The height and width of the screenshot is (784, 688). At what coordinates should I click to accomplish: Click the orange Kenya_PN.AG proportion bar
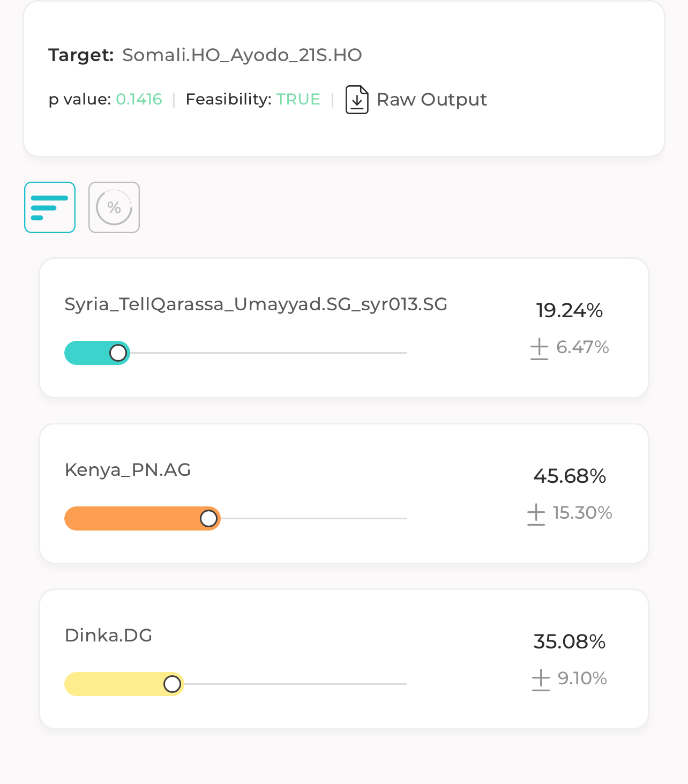[x=143, y=519]
